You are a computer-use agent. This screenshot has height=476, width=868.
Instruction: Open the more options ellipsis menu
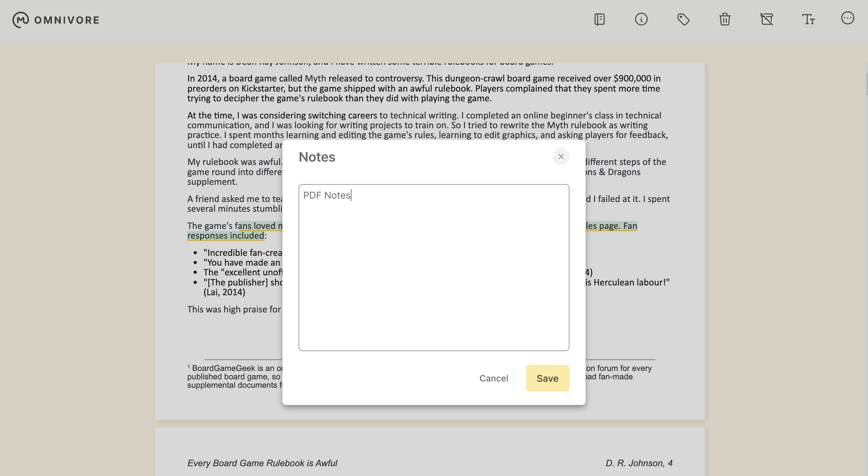(848, 18)
